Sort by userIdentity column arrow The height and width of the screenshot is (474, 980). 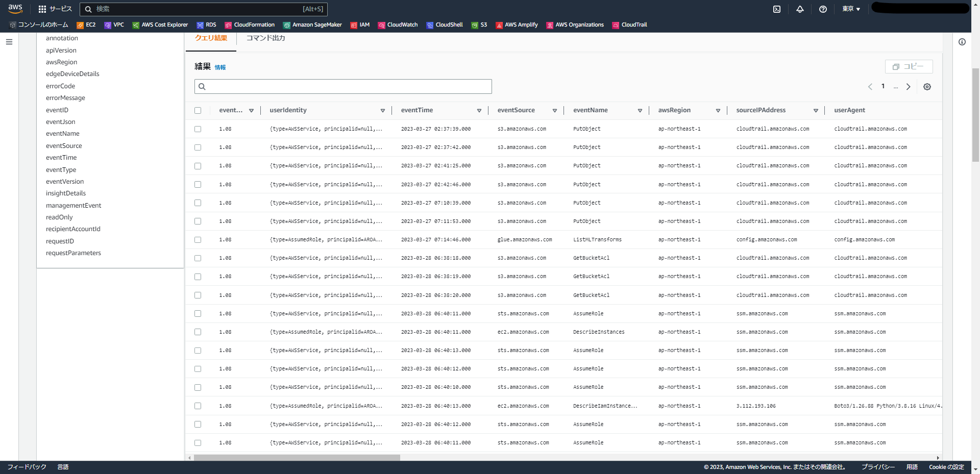tap(383, 111)
